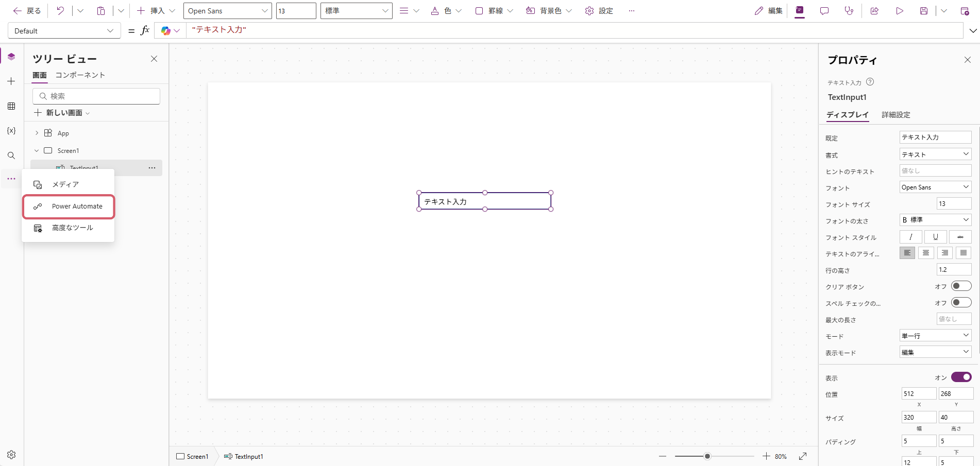The image size is (980, 466).
Task: Open the app checker stethoscope icon
Action: click(x=849, y=11)
